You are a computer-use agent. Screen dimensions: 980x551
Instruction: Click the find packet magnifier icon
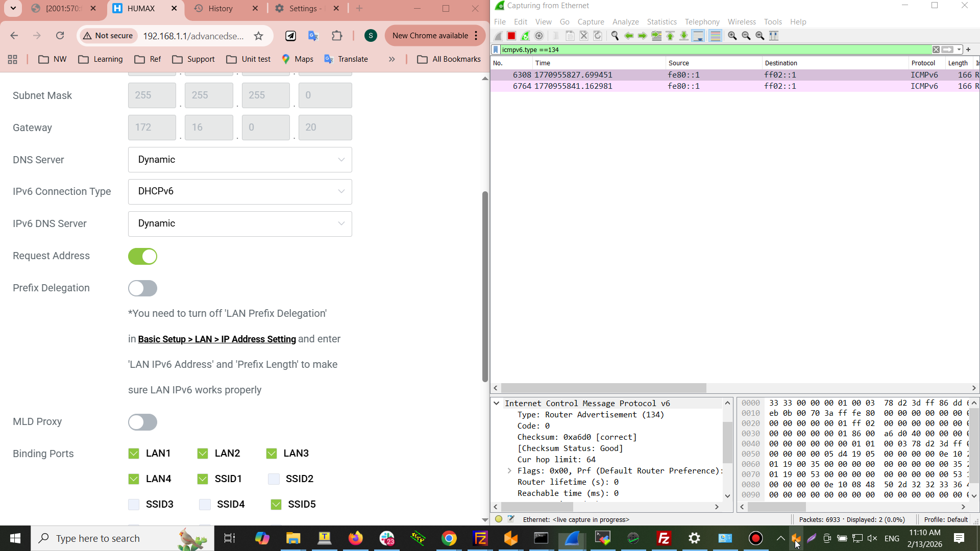tap(615, 36)
